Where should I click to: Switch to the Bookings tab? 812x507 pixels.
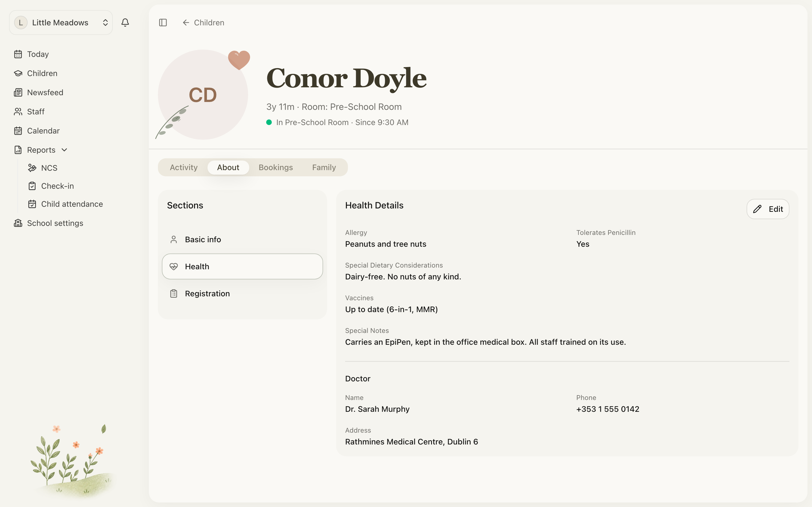(x=276, y=167)
